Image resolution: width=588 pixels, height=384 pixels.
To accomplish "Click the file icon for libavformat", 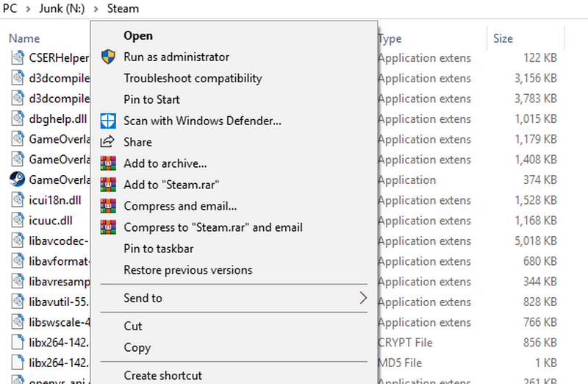I will pyautogui.click(x=17, y=261).
